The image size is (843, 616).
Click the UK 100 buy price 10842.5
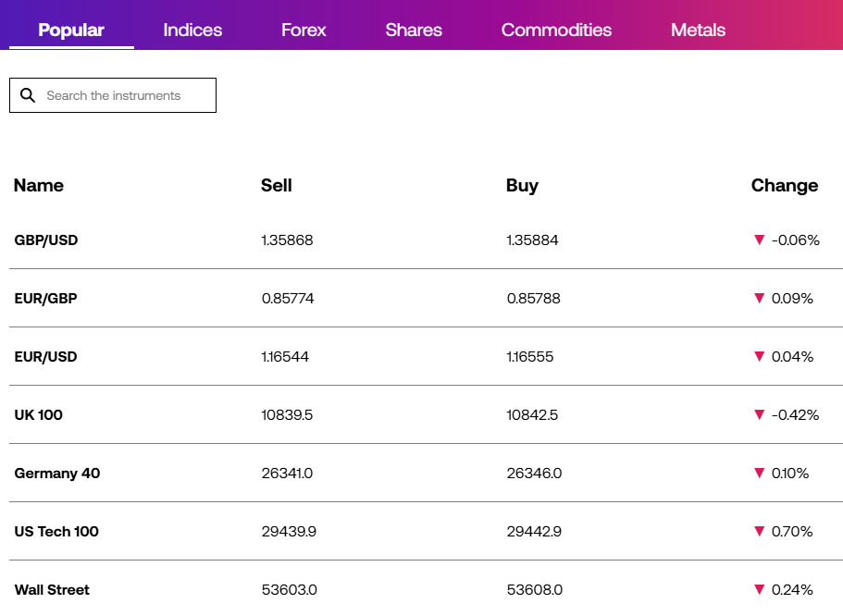pos(532,415)
